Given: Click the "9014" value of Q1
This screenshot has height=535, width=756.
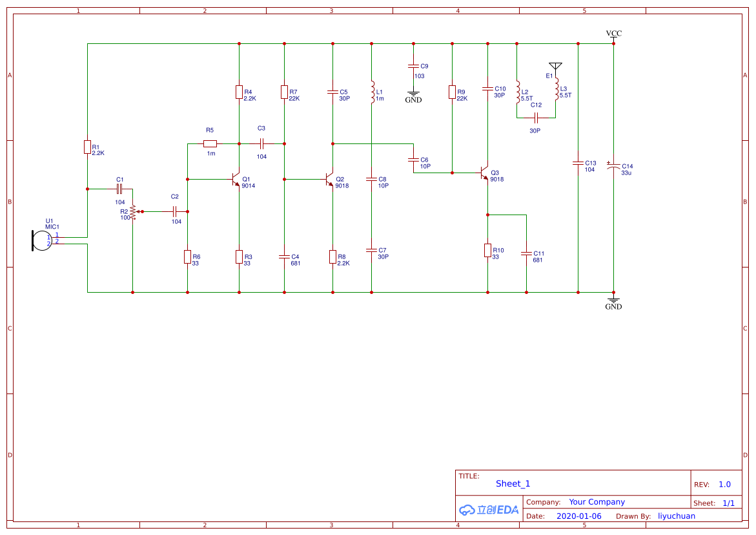Looking at the screenshot, I should click(249, 185).
